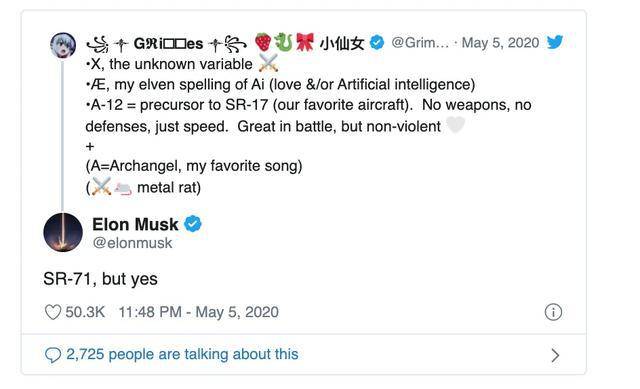
Task: Open Grimes' profile avatar
Action: (x=62, y=45)
